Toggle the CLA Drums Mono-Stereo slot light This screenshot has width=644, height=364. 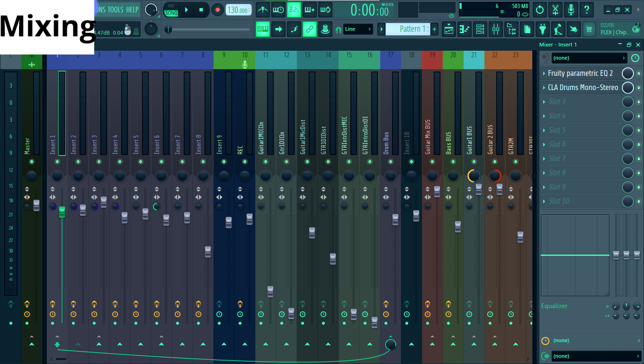tap(639, 88)
